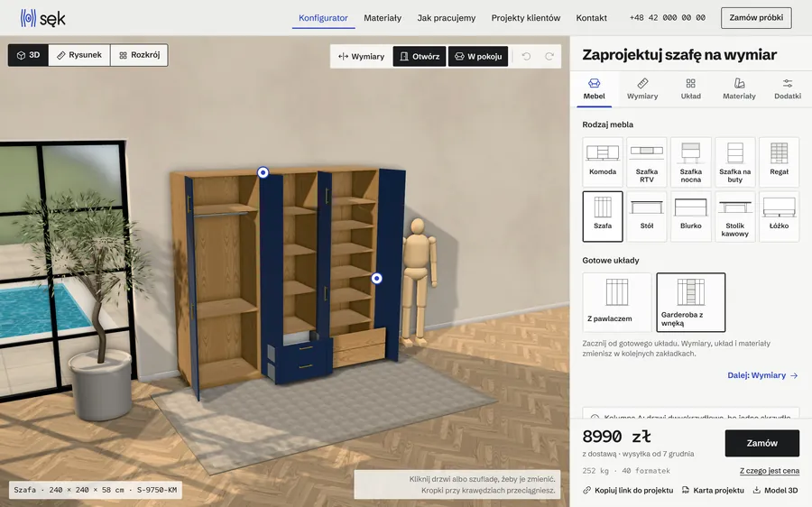Screen dimensions: 812x507
Task: Click Dalej: Wymiary link
Action: pos(762,375)
